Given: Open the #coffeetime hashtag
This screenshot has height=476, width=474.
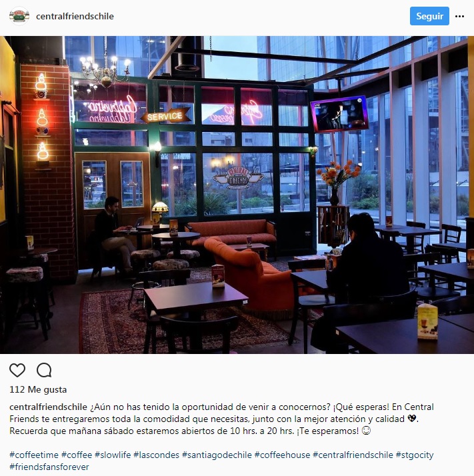Looking at the screenshot, I should [x=34, y=455].
